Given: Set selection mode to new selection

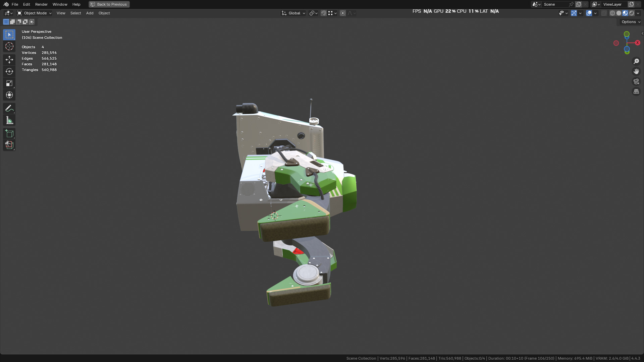Looking at the screenshot, I should pyautogui.click(x=6, y=22).
